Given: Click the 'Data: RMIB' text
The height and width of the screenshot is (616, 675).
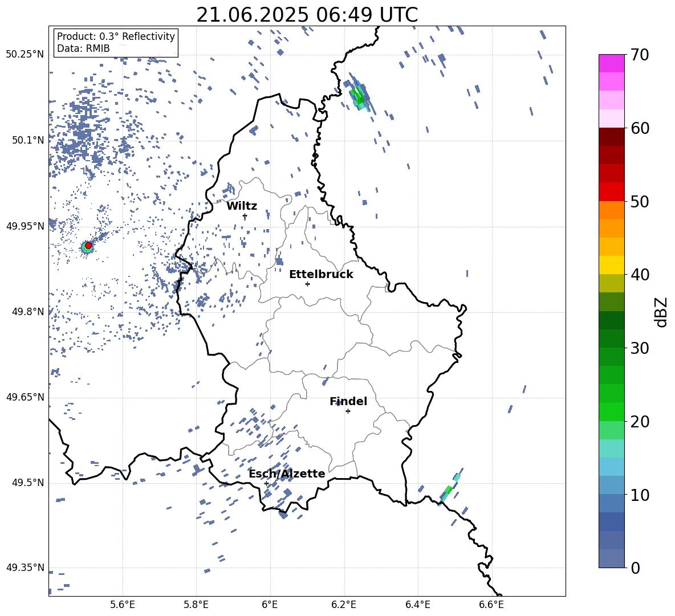Looking at the screenshot, I should coord(83,48).
